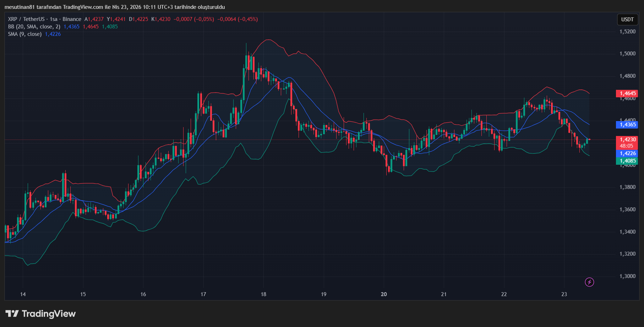Click the blue basis band label 1,4365

(627, 125)
